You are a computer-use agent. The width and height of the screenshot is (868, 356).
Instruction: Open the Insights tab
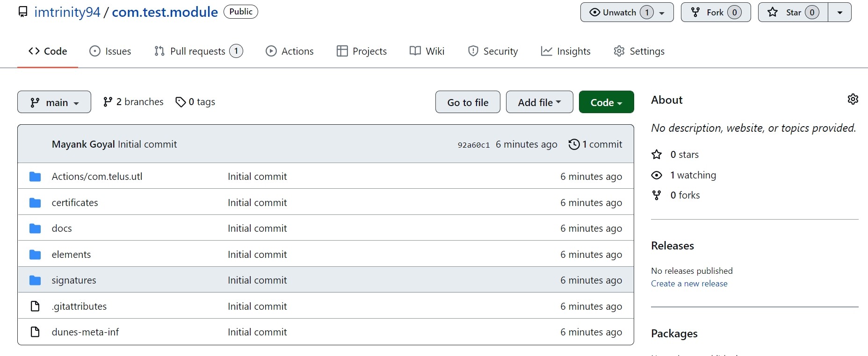(x=565, y=51)
